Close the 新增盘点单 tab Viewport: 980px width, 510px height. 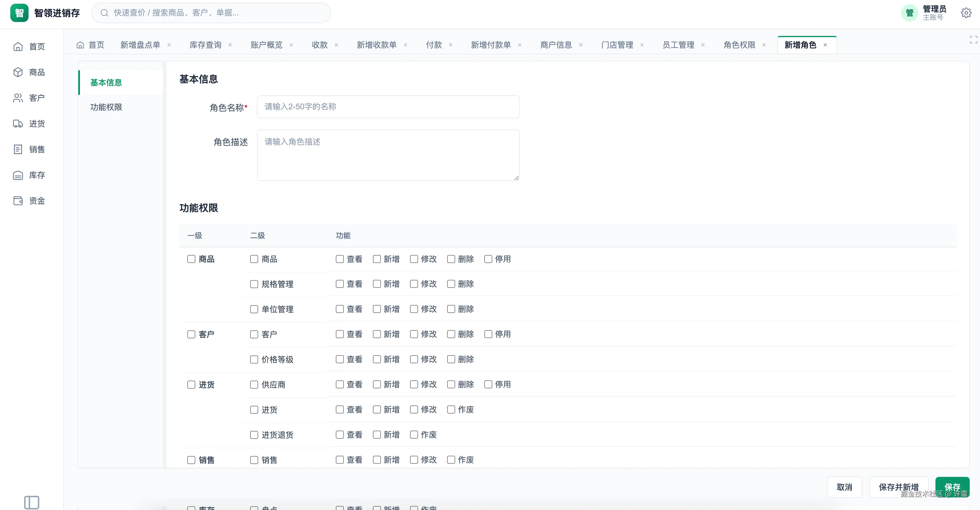point(169,45)
